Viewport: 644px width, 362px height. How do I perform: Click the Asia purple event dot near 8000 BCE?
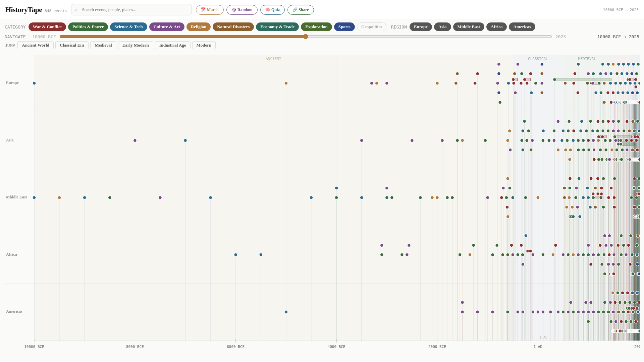pyautogui.click(x=135, y=140)
